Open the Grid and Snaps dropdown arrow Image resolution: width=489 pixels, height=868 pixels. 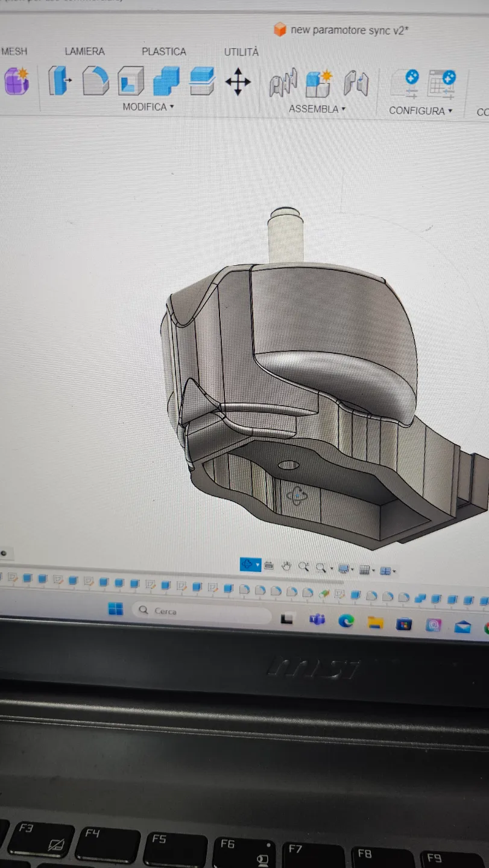pyautogui.click(x=374, y=570)
